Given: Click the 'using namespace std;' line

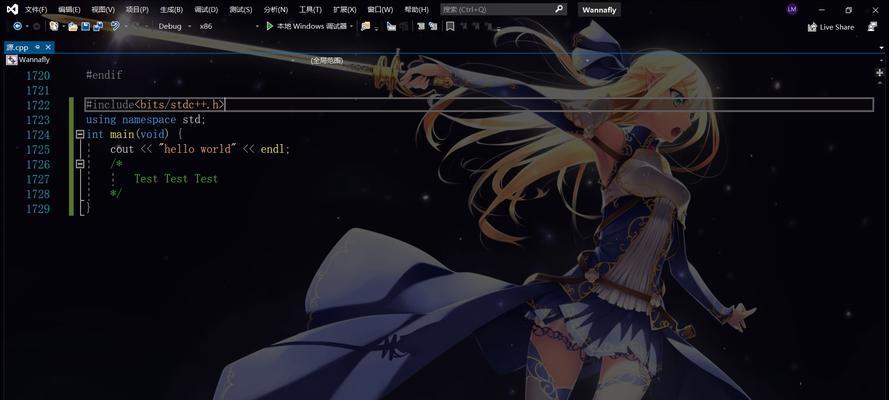Looking at the screenshot, I should (146, 120).
